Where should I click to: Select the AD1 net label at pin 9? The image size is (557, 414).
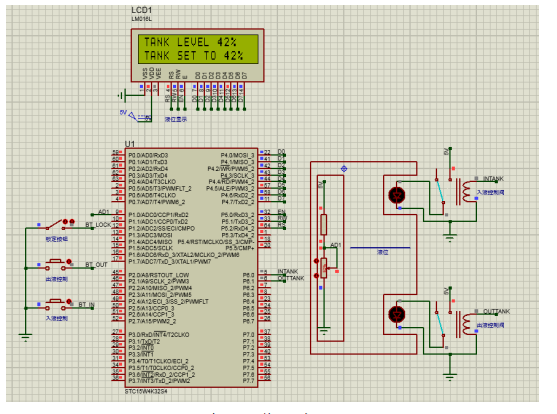(103, 212)
